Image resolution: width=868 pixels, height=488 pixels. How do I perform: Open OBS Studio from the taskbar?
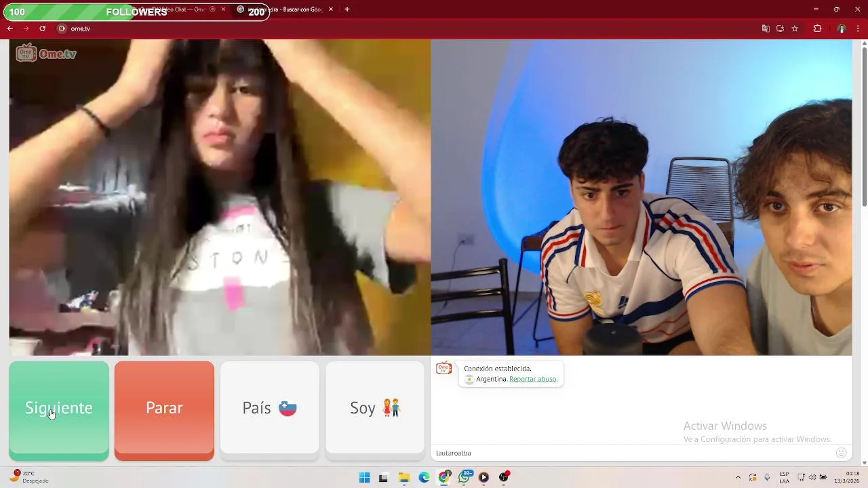504,477
